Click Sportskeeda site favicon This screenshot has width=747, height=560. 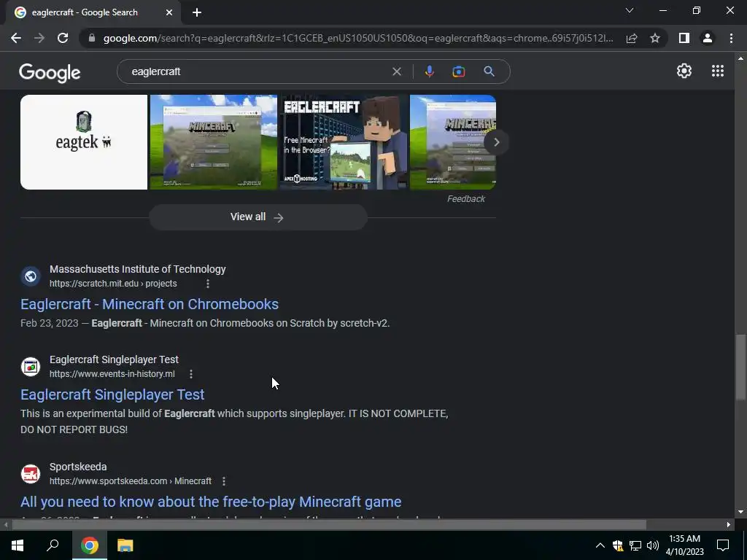[x=31, y=474]
